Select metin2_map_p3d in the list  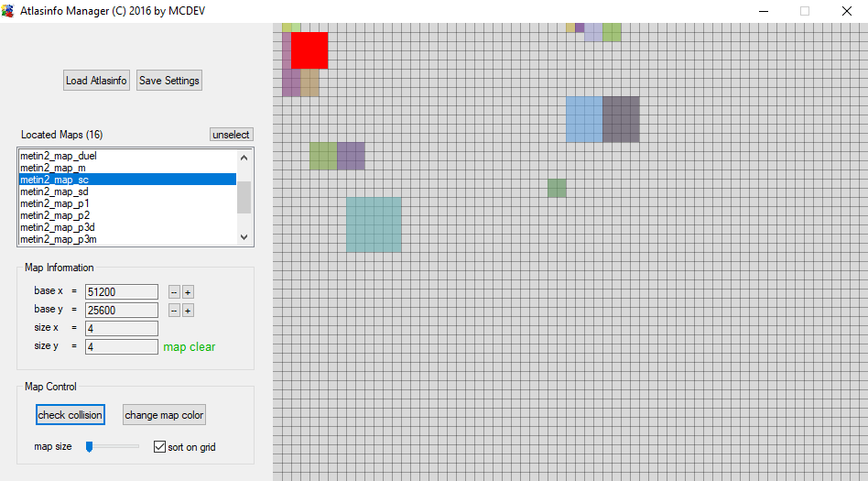(x=127, y=227)
